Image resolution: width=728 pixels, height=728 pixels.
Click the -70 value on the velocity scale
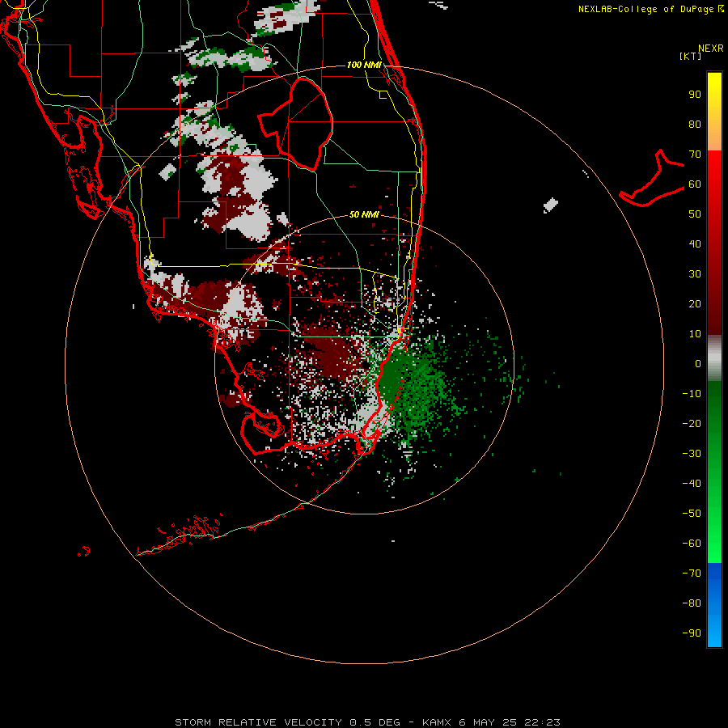[x=692, y=574]
